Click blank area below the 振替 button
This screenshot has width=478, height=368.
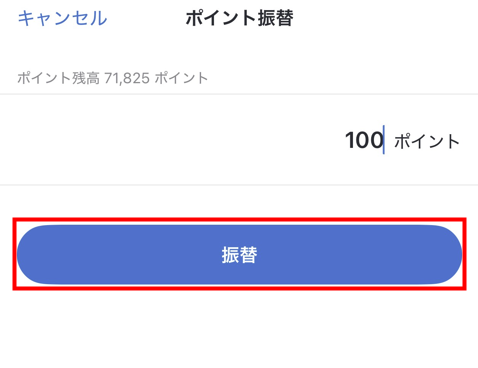click(239, 328)
